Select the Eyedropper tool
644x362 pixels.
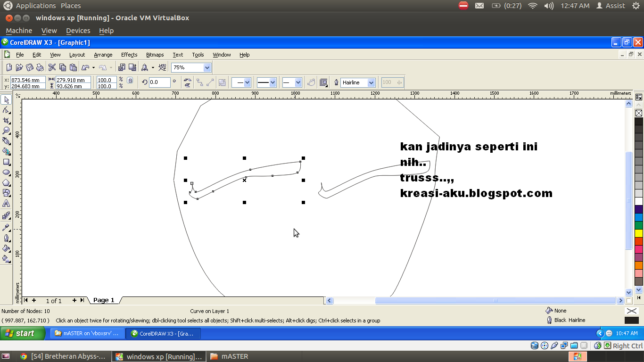point(6,227)
